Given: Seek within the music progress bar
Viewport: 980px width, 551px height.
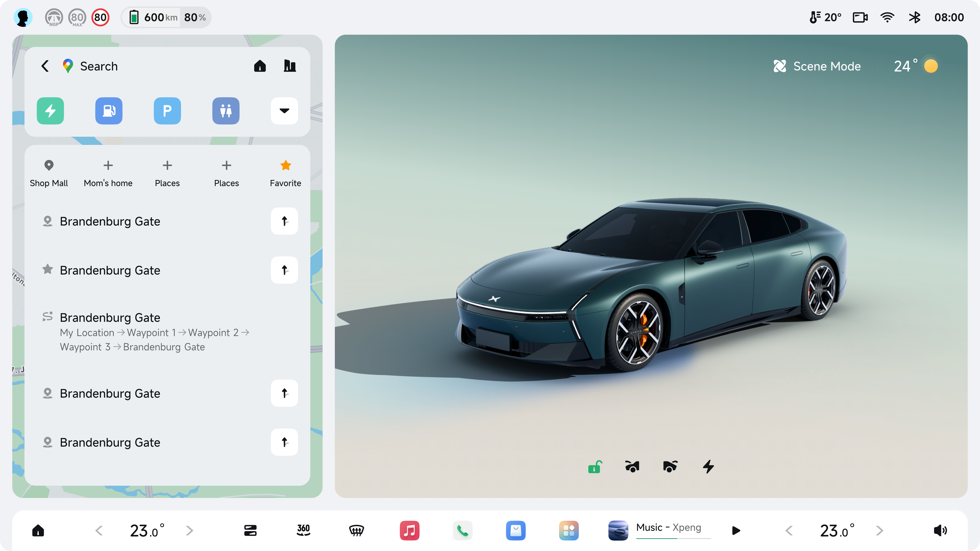Looking at the screenshot, I should 673,538.
